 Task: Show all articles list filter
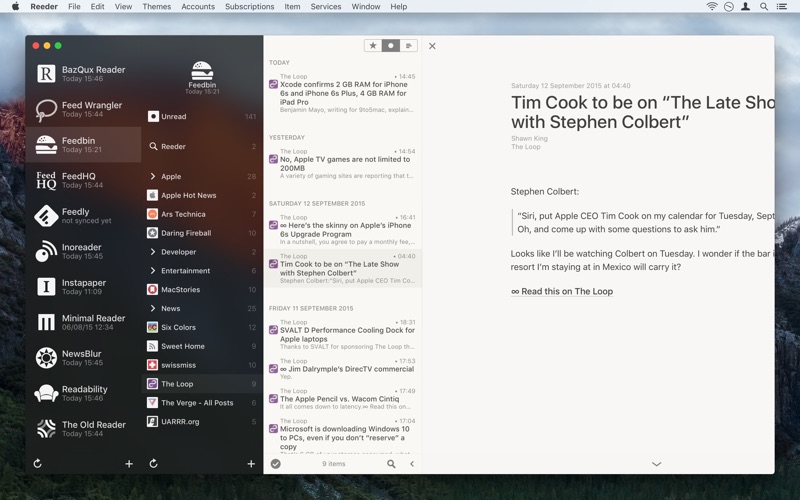pyautogui.click(x=409, y=46)
